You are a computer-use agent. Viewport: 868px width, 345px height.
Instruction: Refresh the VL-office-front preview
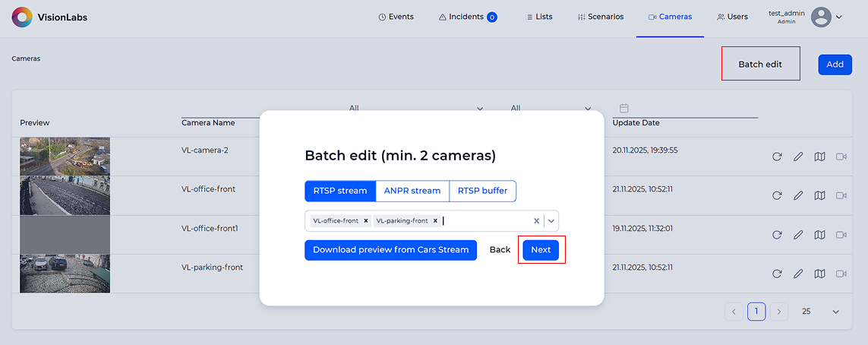pyautogui.click(x=777, y=195)
